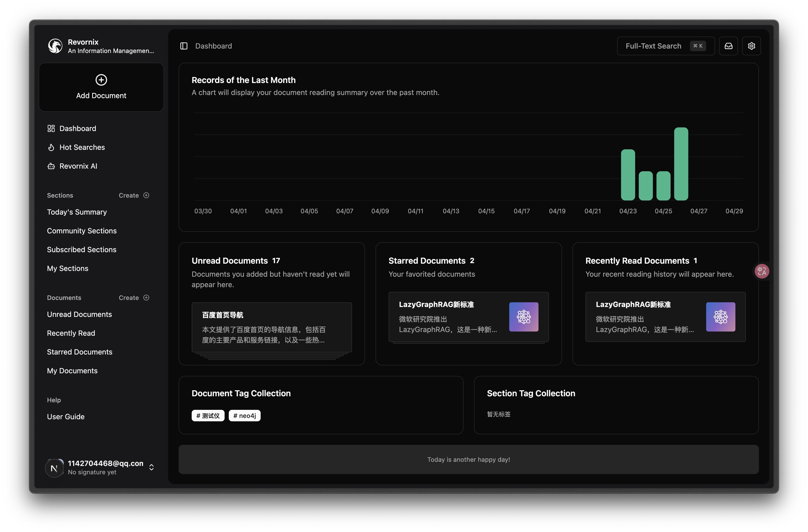Click the Document Tag Collection heading

coord(241,393)
